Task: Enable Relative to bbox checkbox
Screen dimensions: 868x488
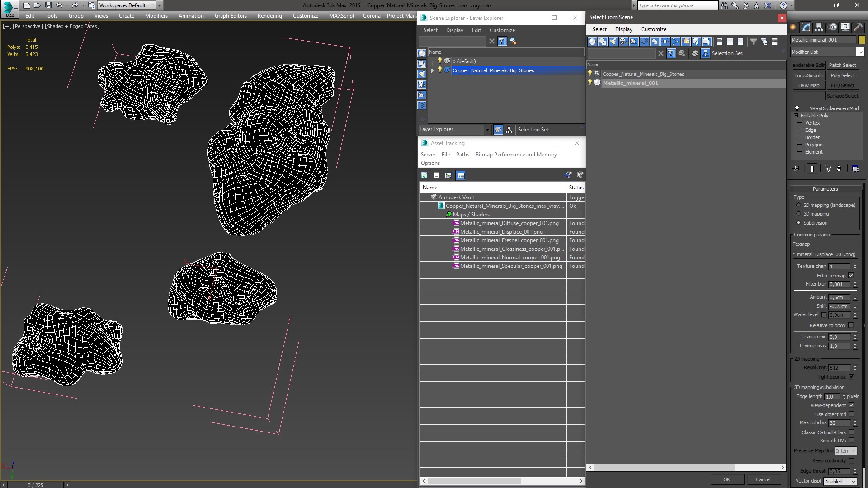Action: click(851, 325)
